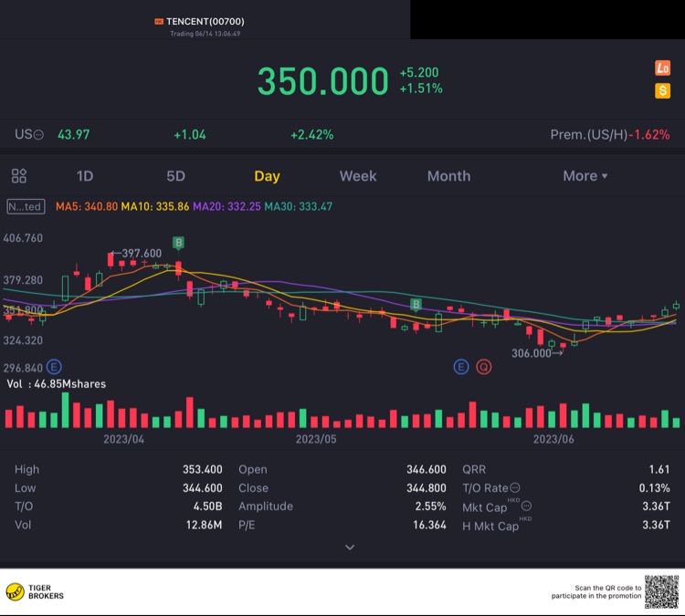Click the Trading 06/14 13:06:49 status
The image size is (685, 616).
point(205,34)
